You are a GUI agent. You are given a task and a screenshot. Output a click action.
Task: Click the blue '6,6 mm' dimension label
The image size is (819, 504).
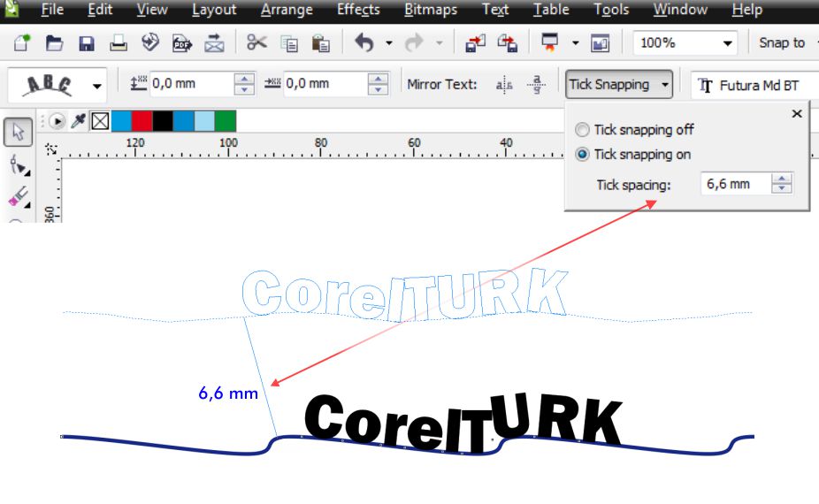pyautogui.click(x=228, y=393)
